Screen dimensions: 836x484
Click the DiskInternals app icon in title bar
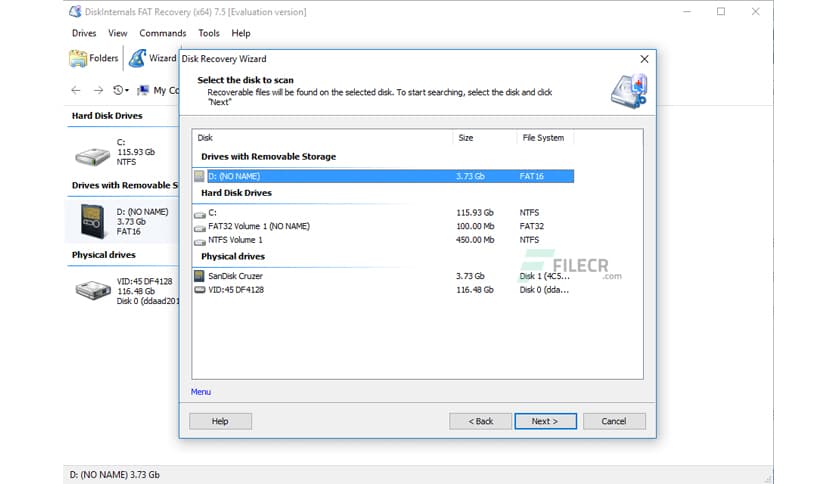pyautogui.click(x=75, y=11)
